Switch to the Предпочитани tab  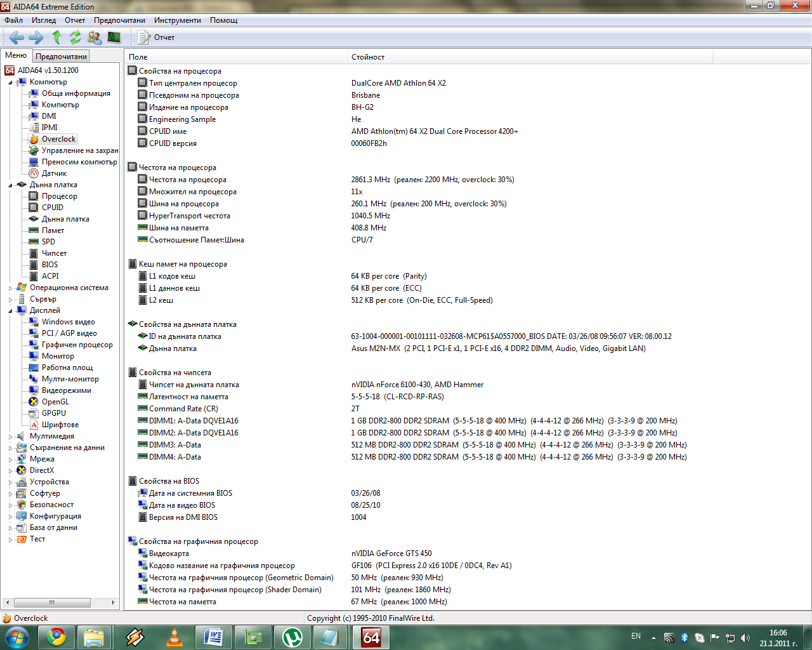(61, 56)
